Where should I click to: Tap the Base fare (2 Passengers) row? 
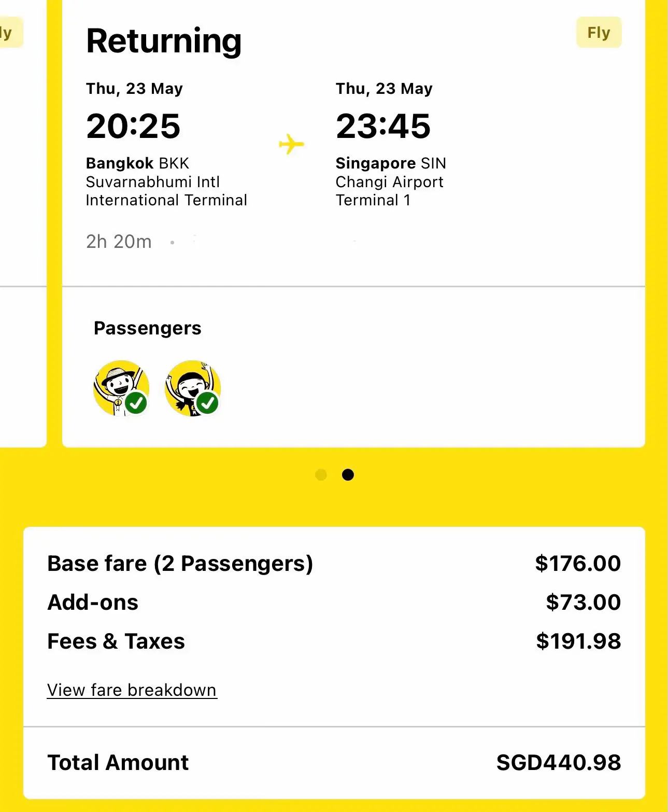(180, 564)
